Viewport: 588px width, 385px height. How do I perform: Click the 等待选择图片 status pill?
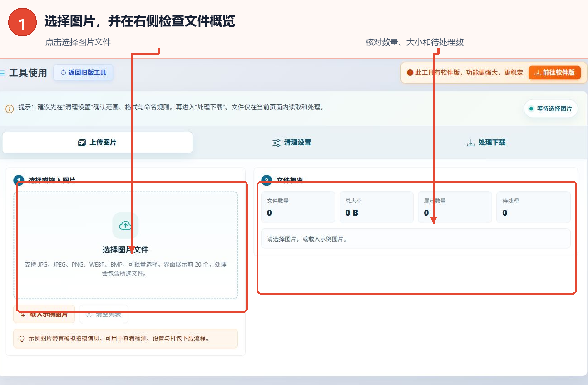[550, 109]
